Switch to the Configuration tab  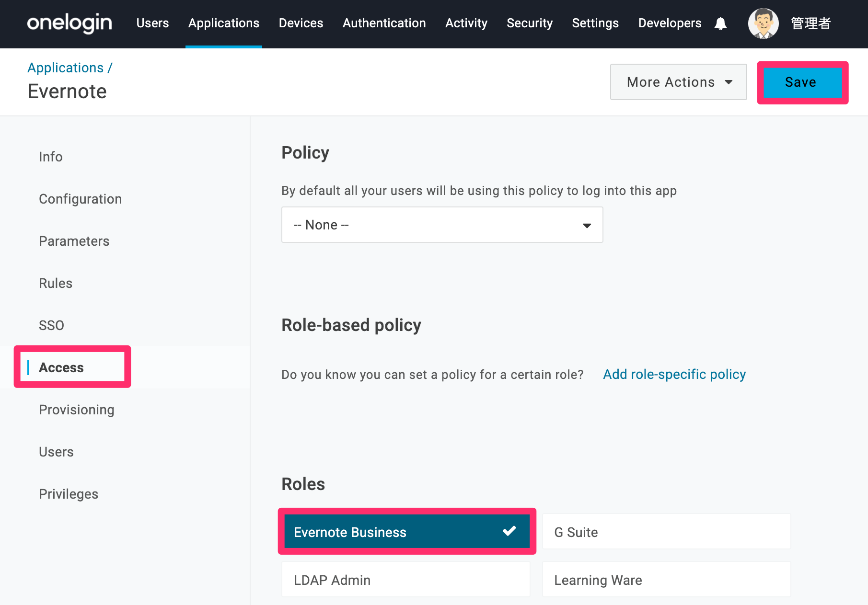point(81,199)
